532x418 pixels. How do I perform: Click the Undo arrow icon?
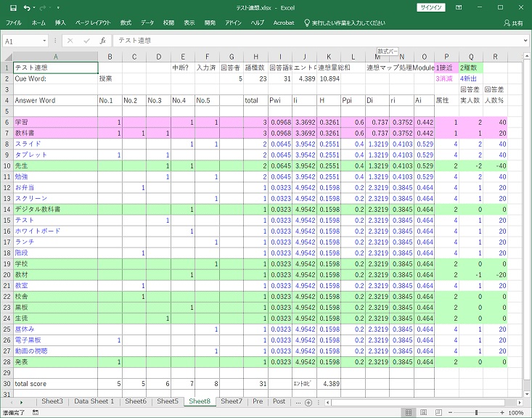pos(26,8)
